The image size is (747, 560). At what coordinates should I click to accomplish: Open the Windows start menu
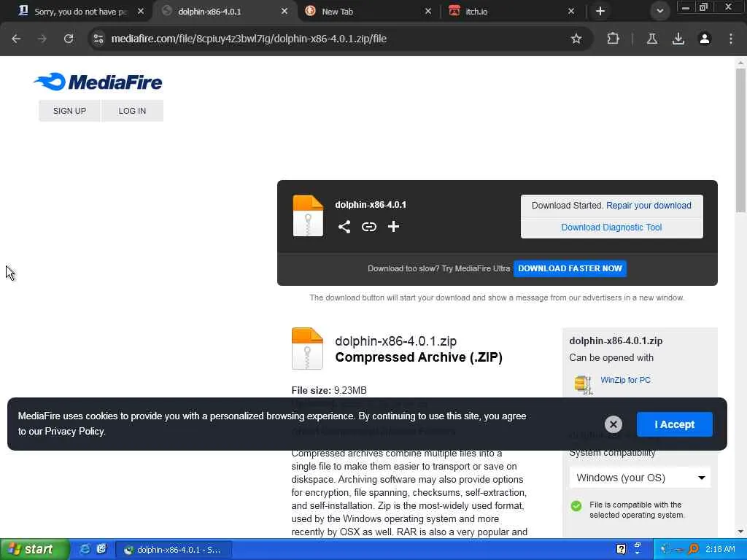point(34,550)
